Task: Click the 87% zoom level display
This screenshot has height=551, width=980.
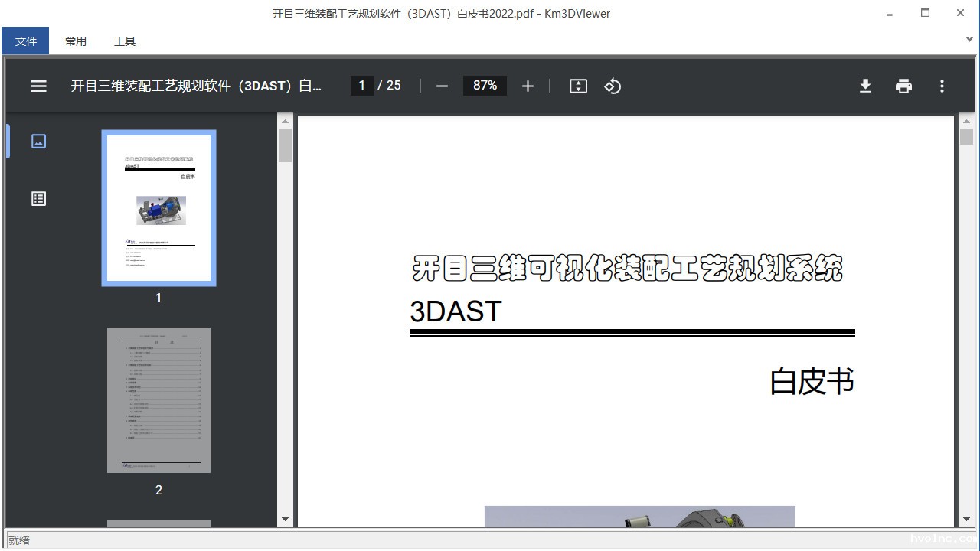Action: coord(484,85)
